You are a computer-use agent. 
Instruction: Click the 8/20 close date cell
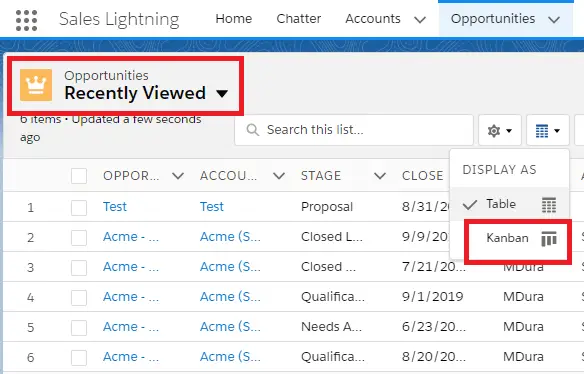coord(434,357)
